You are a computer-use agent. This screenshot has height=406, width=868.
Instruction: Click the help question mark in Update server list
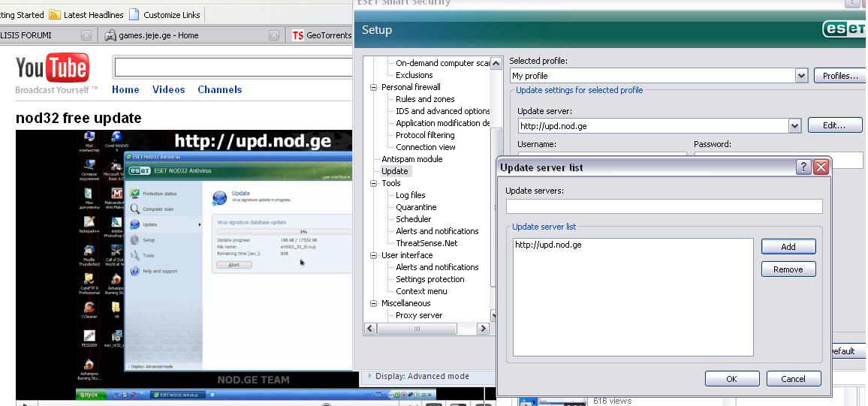point(803,167)
